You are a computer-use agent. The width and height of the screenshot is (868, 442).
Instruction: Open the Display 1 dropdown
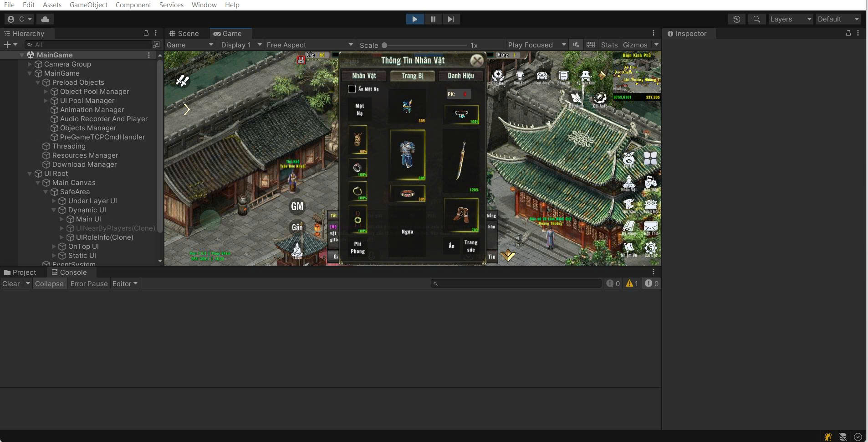coord(241,45)
